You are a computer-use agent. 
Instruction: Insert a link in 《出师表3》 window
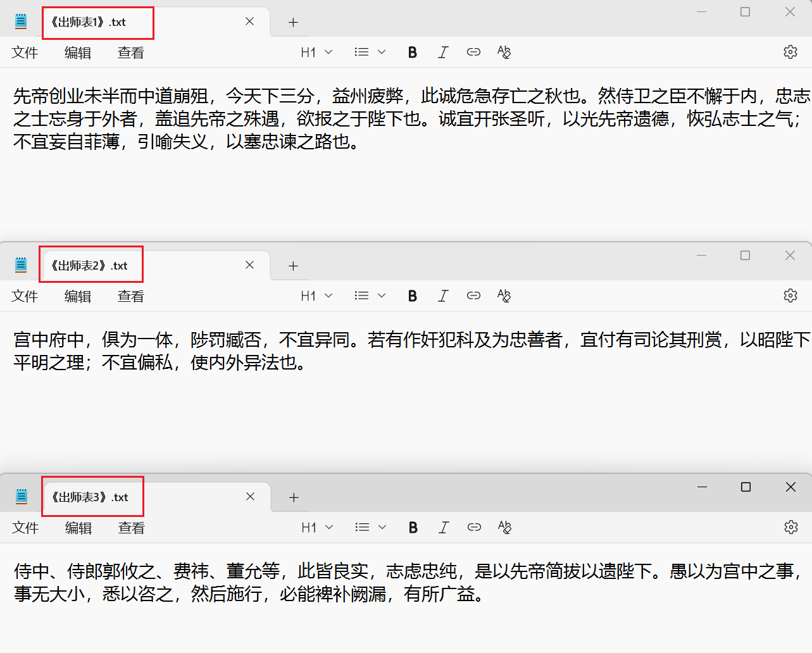coord(474,527)
